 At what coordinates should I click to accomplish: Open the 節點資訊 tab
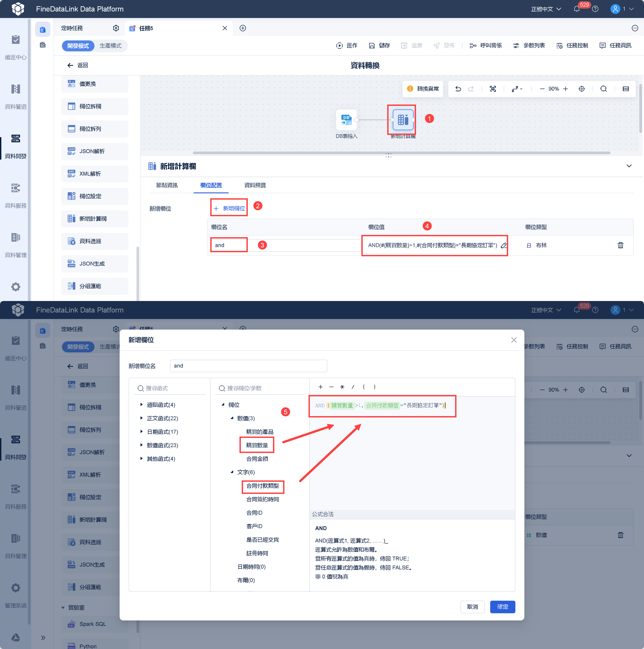tap(167, 185)
